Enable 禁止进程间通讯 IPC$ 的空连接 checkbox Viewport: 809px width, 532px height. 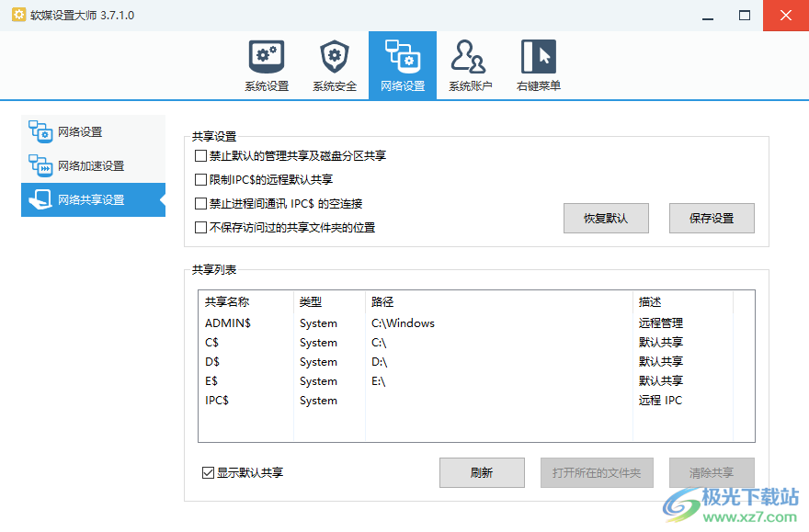[200, 204]
